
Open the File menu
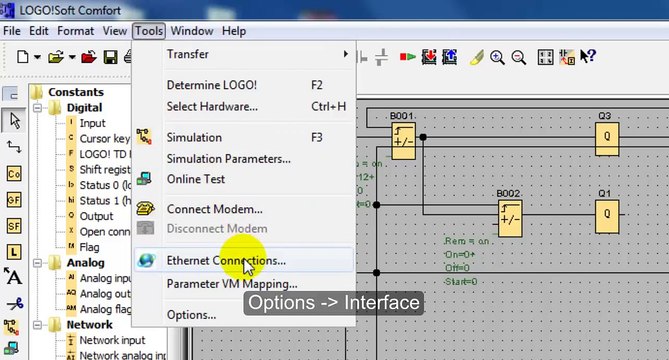click(12, 31)
